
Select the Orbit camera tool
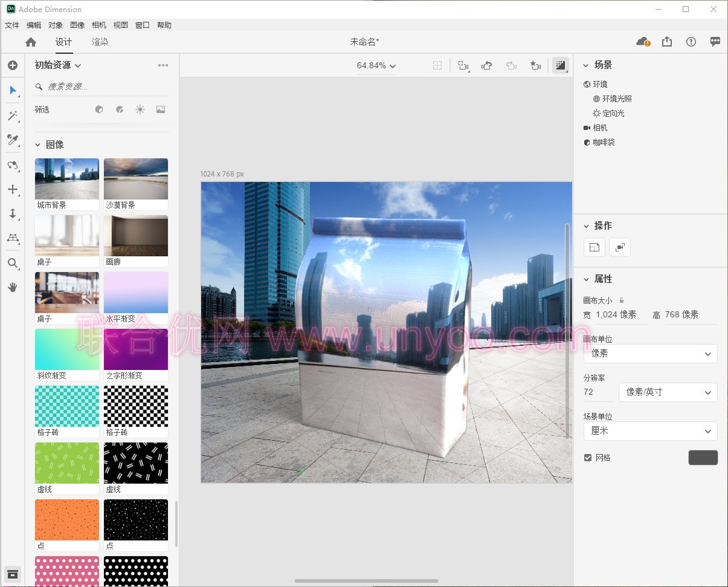(13, 165)
